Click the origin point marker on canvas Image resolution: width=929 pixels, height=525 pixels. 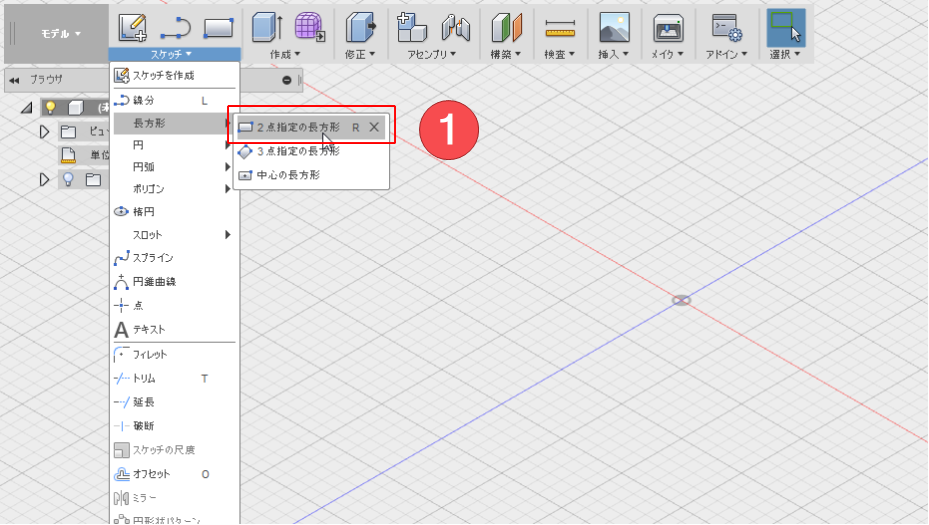pos(681,300)
